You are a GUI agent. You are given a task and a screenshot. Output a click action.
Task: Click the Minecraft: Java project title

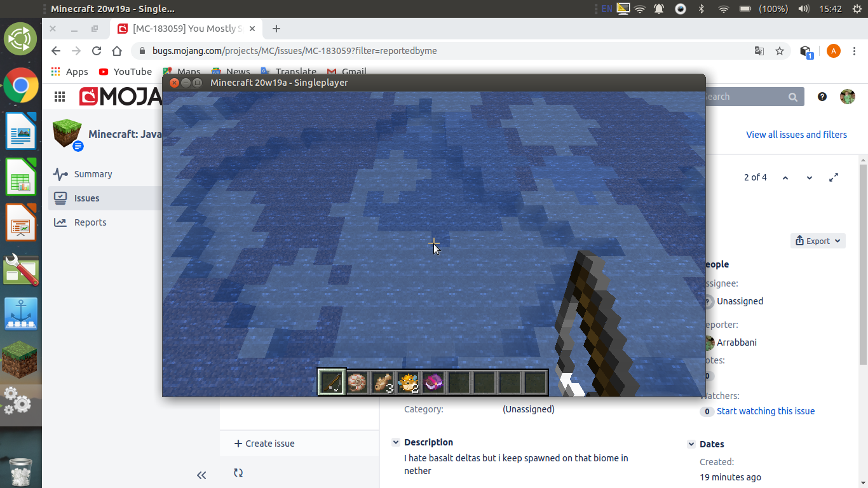(x=125, y=134)
